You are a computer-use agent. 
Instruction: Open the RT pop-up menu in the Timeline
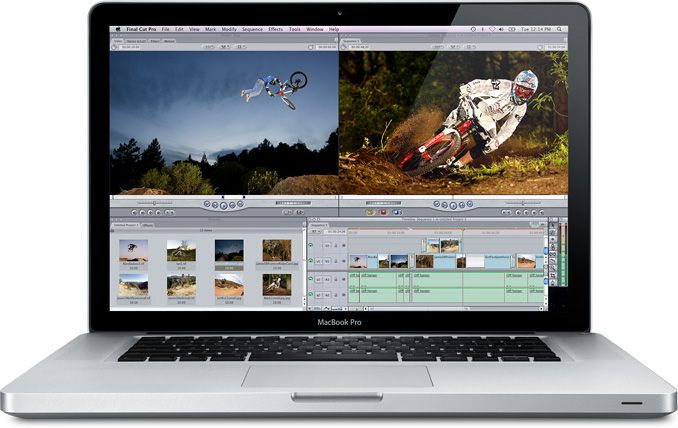pyautogui.click(x=314, y=231)
